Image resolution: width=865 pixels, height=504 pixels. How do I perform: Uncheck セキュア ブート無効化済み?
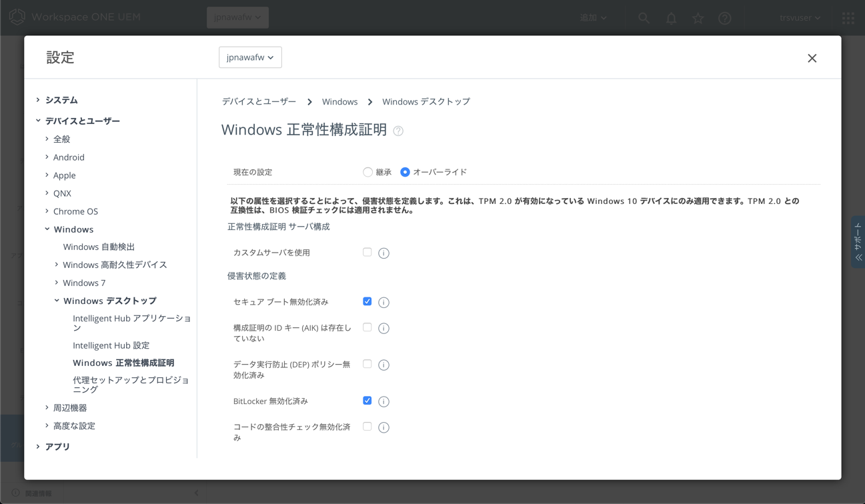[367, 301]
